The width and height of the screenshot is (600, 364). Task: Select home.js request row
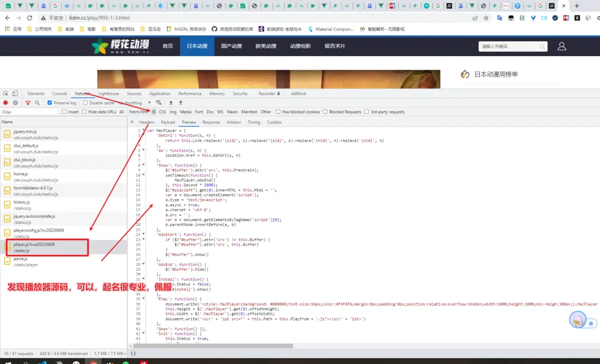point(63,177)
